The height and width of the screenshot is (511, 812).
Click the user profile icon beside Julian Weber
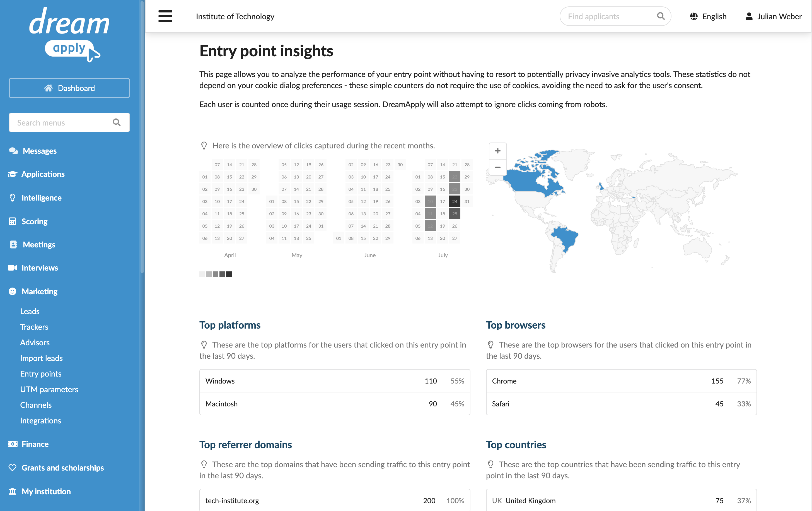click(749, 16)
